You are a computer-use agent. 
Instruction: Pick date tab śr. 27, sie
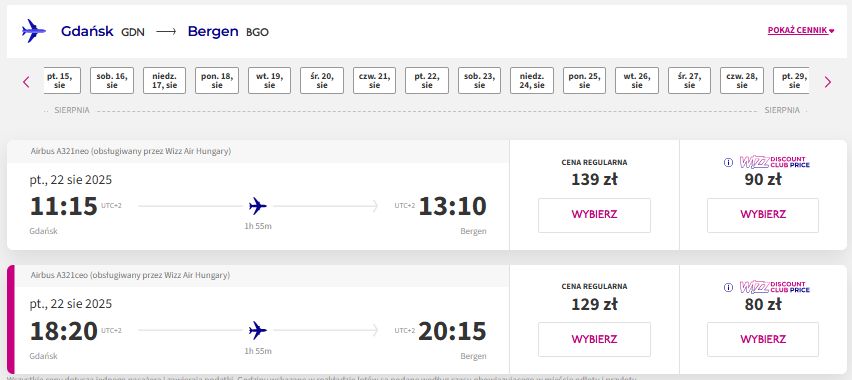tap(690, 80)
